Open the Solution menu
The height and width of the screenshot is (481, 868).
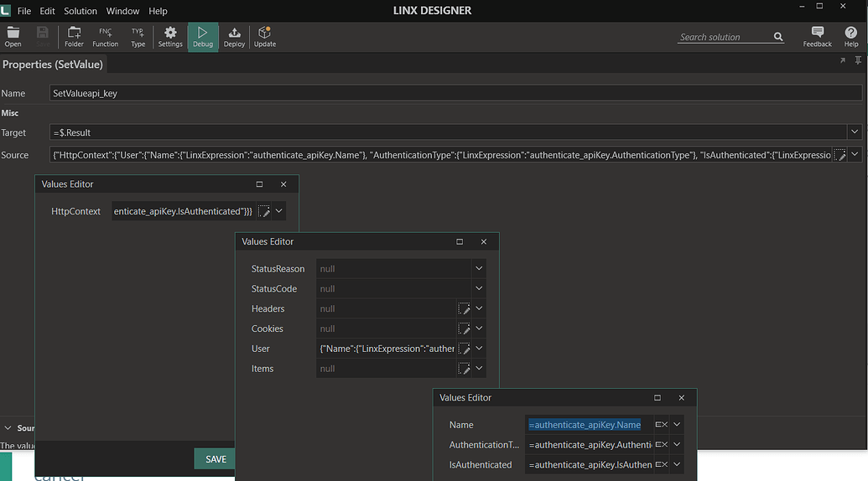click(81, 11)
